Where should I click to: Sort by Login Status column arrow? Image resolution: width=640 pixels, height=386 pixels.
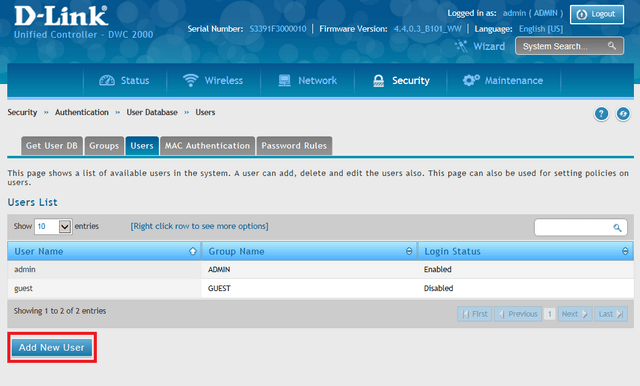point(625,251)
